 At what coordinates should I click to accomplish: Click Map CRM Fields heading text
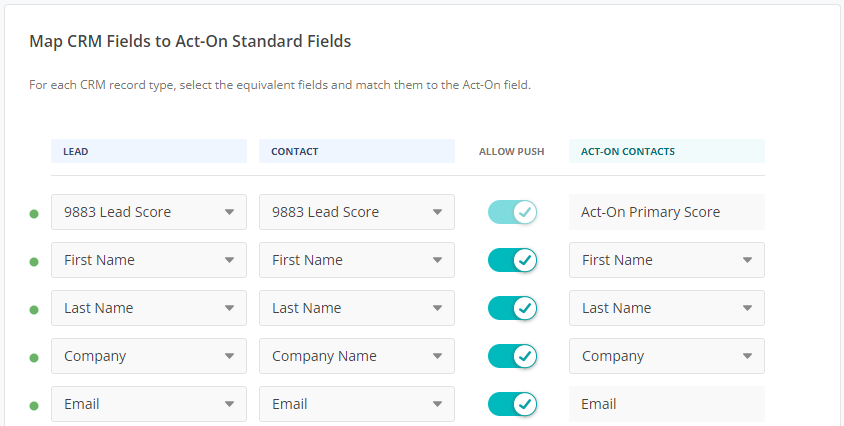coord(190,41)
